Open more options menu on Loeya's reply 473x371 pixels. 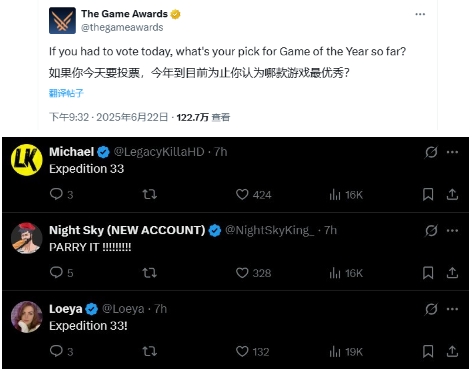coord(452,309)
